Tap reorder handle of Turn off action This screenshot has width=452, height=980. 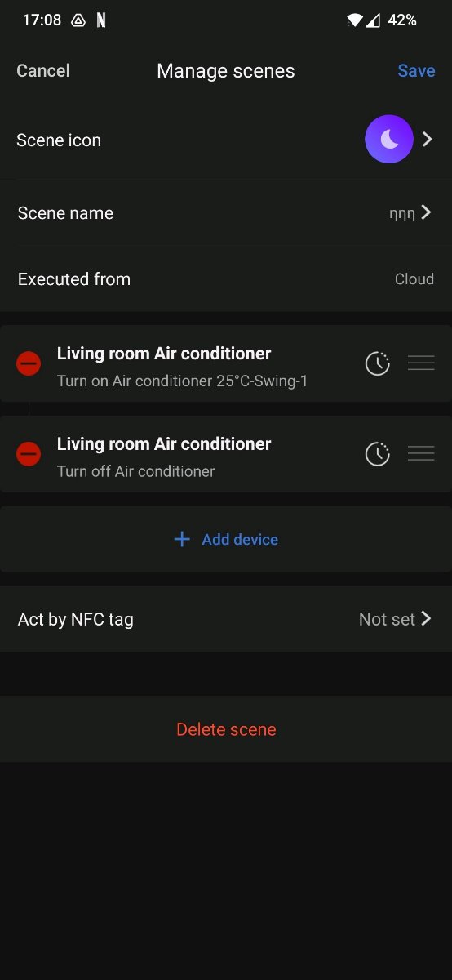421,453
